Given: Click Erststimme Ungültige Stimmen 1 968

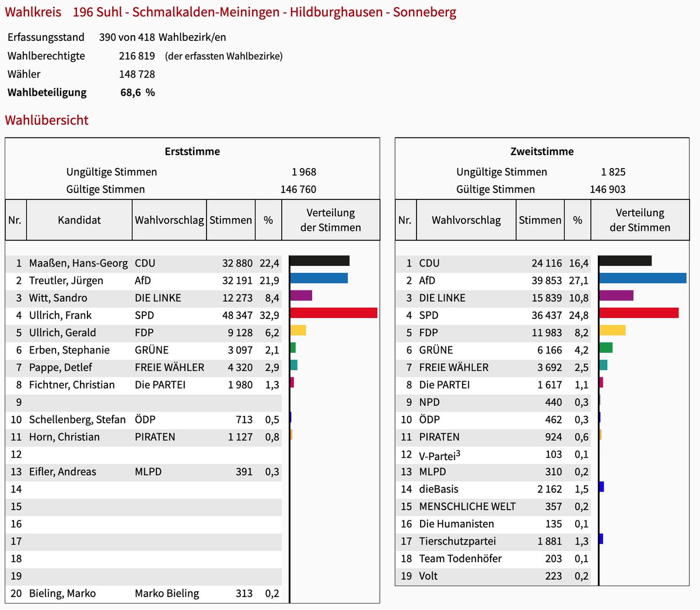Looking at the screenshot, I should (304, 172).
